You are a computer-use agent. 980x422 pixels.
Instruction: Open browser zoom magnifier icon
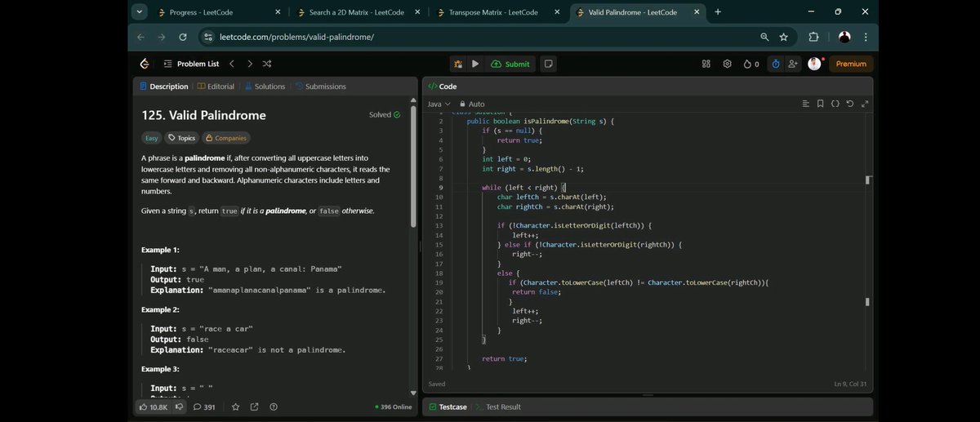tap(764, 37)
